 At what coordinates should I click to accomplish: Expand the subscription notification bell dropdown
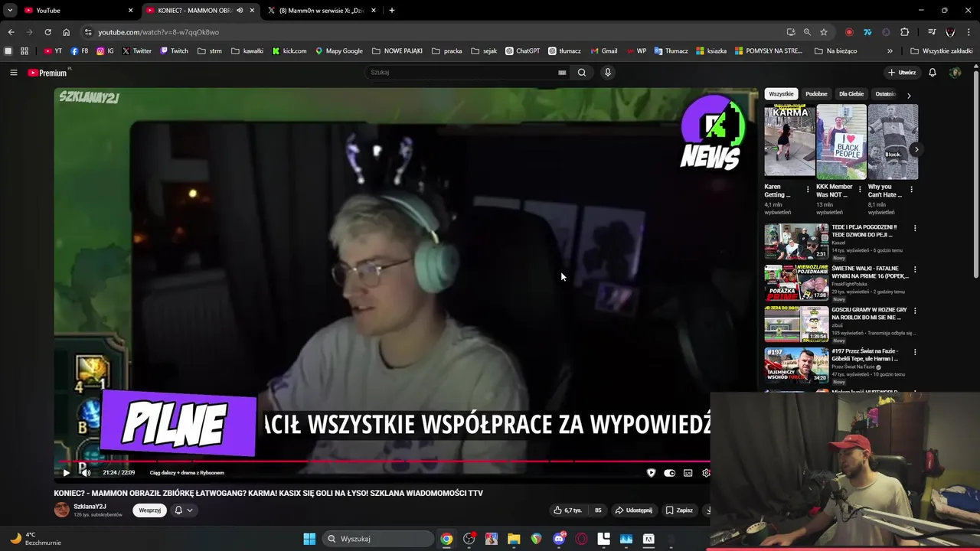[183, 510]
